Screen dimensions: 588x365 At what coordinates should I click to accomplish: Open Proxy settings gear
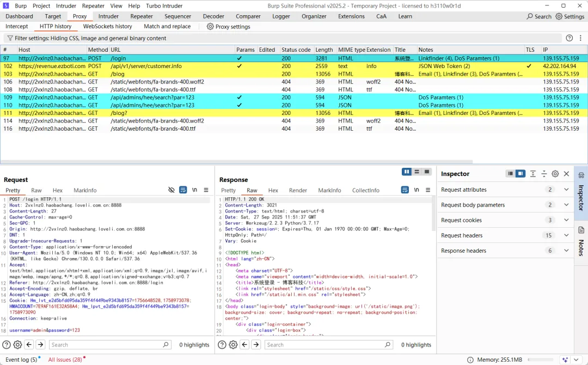pyautogui.click(x=210, y=27)
